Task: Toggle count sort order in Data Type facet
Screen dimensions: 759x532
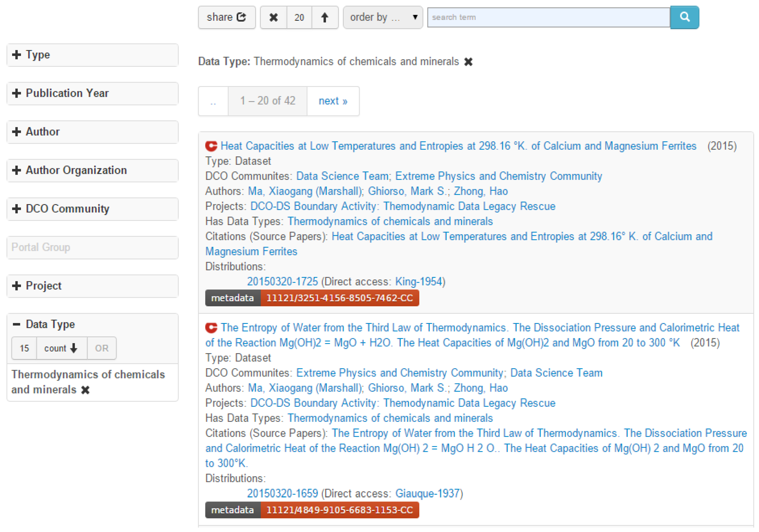Action: click(x=61, y=348)
